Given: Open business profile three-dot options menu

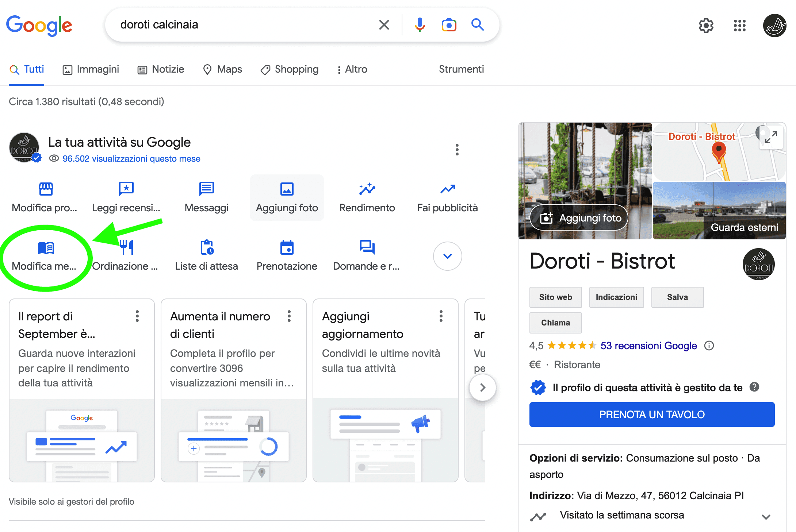Looking at the screenshot, I should coord(457,150).
